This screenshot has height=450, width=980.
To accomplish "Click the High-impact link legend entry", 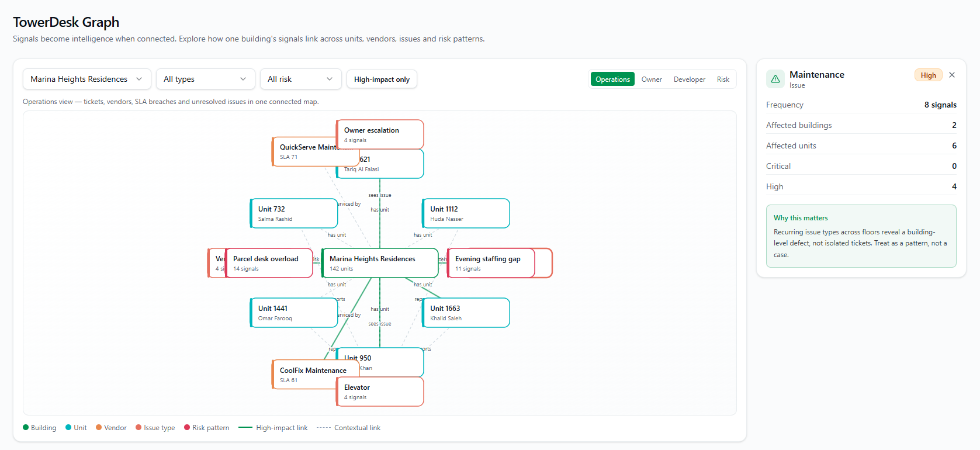I will coord(273,428).
